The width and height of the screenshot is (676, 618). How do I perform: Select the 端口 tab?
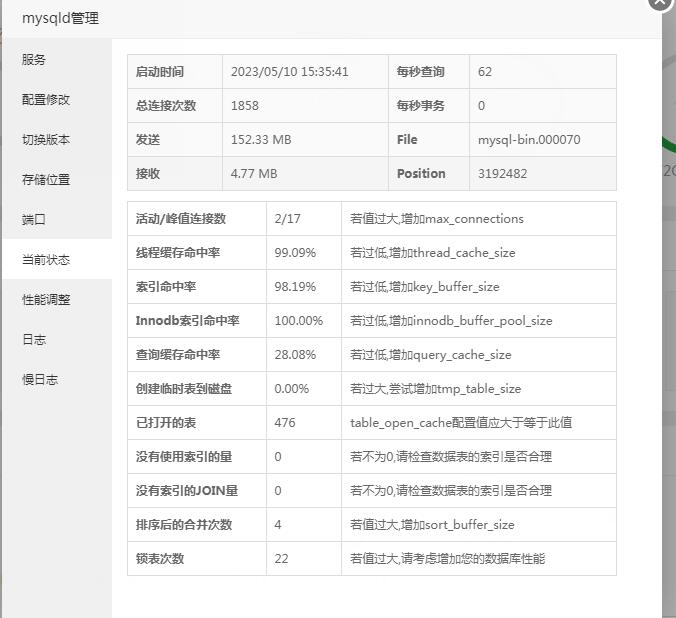click(57, 220)
